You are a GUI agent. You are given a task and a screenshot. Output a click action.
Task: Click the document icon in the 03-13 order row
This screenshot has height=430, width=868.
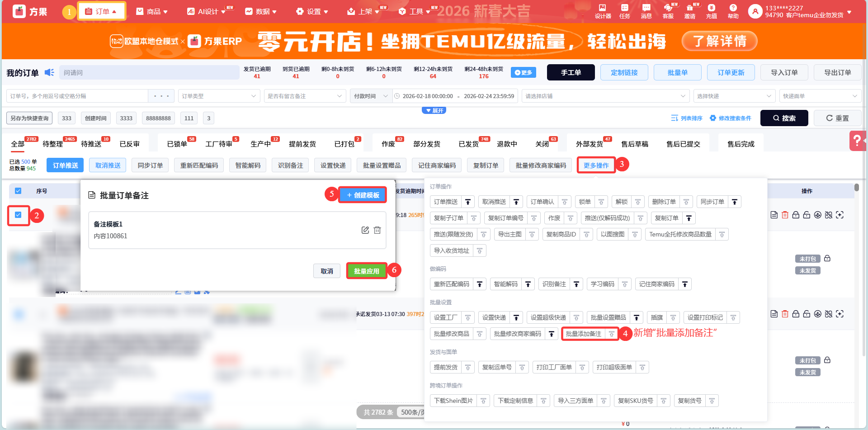[774, 314]
